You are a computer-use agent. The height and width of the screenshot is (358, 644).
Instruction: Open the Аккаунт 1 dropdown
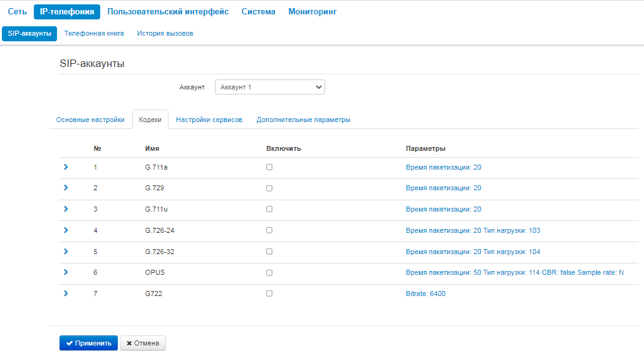pos(269,88)
